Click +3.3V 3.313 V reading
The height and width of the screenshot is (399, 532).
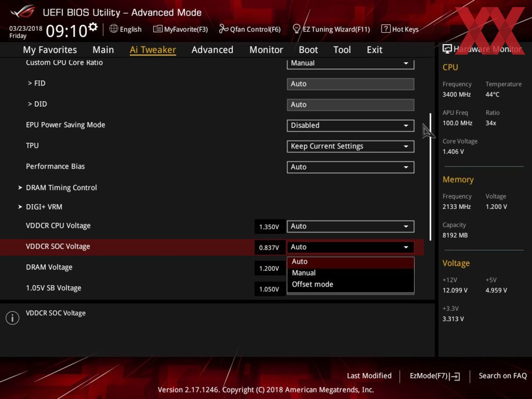coord(453,319)
